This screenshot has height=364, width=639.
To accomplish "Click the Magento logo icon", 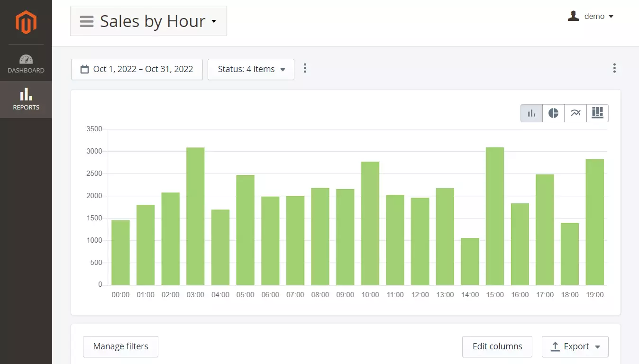I will 26,22.
